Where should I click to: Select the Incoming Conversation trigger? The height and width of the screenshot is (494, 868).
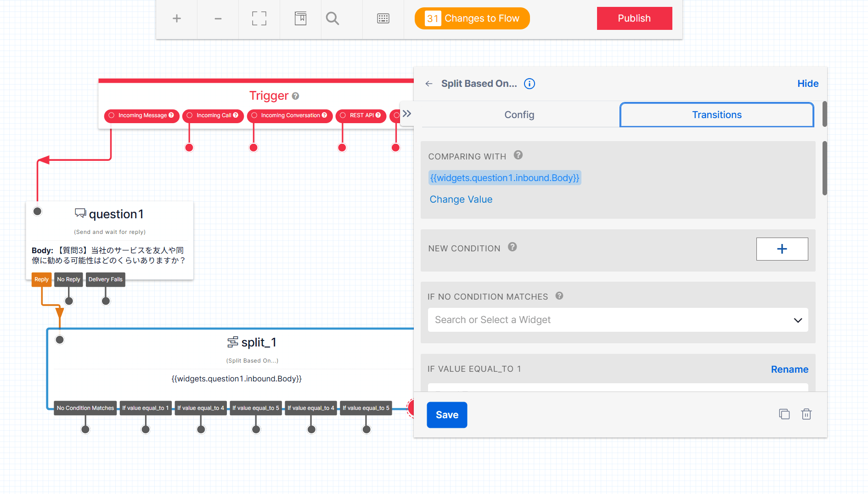pyautogui.click(x=290, y=115)
